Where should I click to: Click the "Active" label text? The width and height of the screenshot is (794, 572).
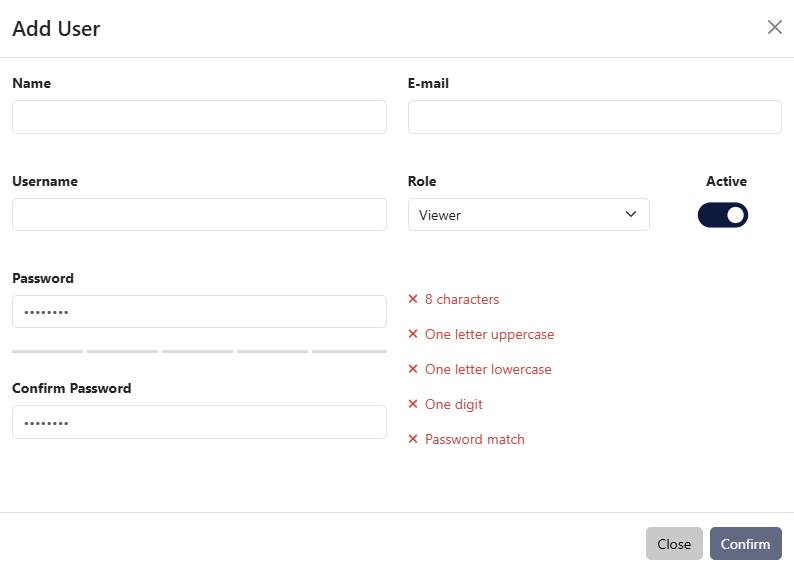tap(726, 181)
